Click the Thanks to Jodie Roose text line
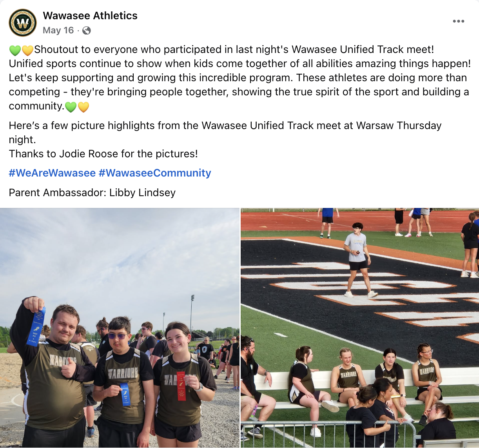The image size is (479, 448). tap(103, 154)
